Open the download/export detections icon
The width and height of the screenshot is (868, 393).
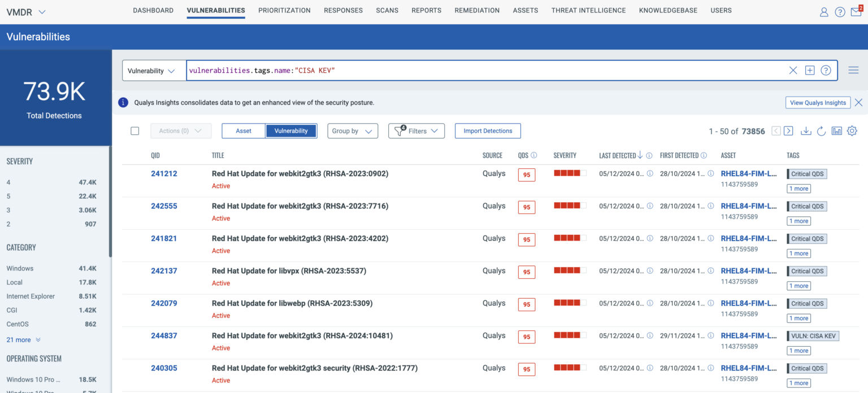pos(806,130)
